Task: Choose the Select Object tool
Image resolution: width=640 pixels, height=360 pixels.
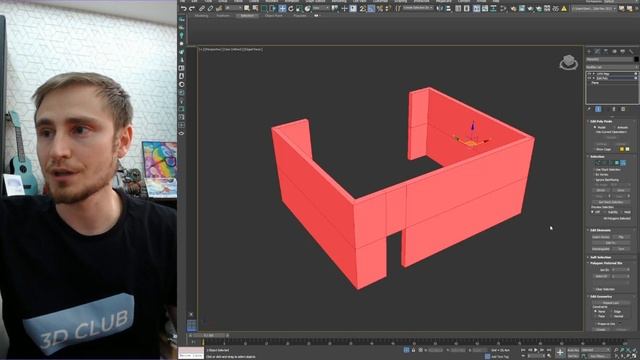Action: tap(247, 8)
